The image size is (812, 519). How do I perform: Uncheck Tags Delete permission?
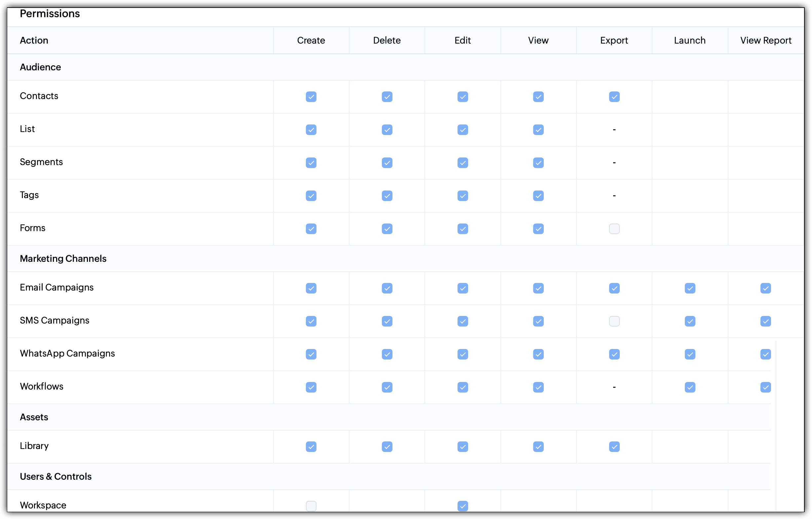pos(387,196)
